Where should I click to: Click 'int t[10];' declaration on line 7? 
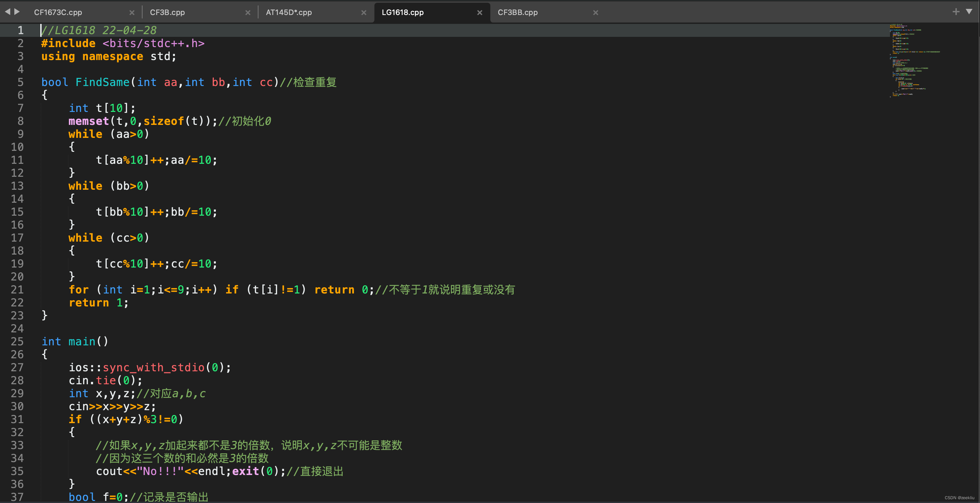coord(102,108)
